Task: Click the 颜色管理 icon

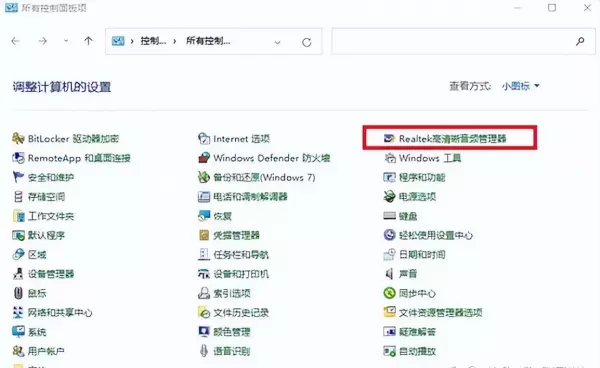Action: point(204,332)
